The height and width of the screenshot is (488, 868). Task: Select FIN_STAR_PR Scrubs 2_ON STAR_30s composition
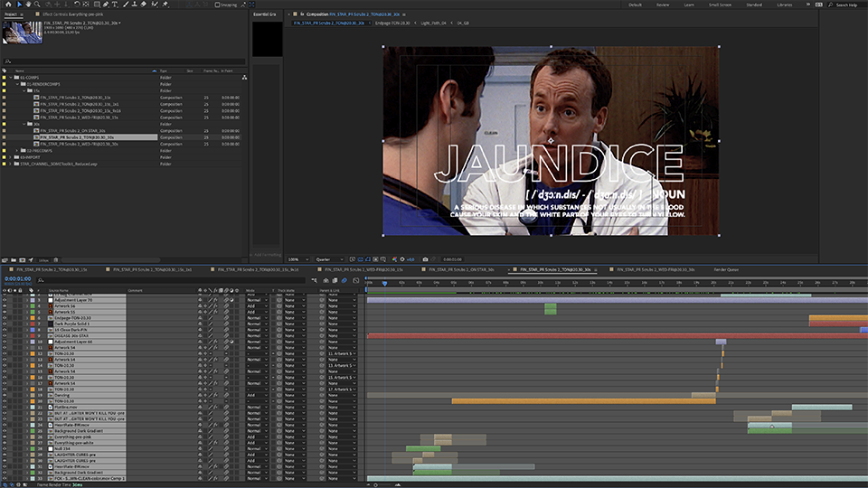click(x=72, y=130)
